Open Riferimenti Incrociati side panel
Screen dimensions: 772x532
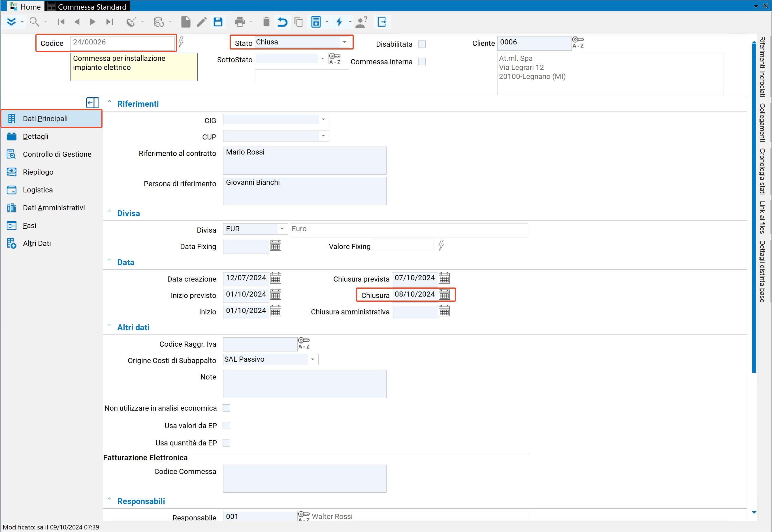(762, 66)
